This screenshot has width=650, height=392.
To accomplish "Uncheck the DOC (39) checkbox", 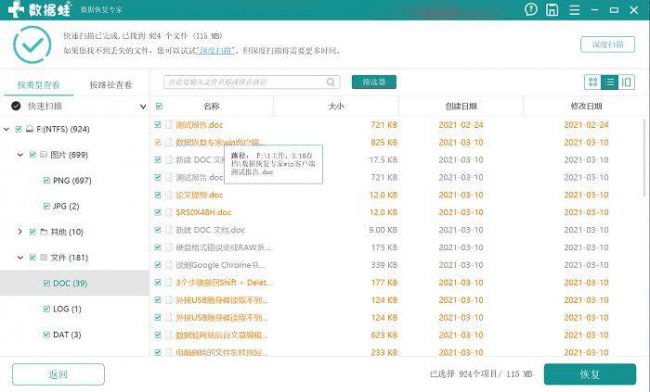I will (x=46, y=283).
